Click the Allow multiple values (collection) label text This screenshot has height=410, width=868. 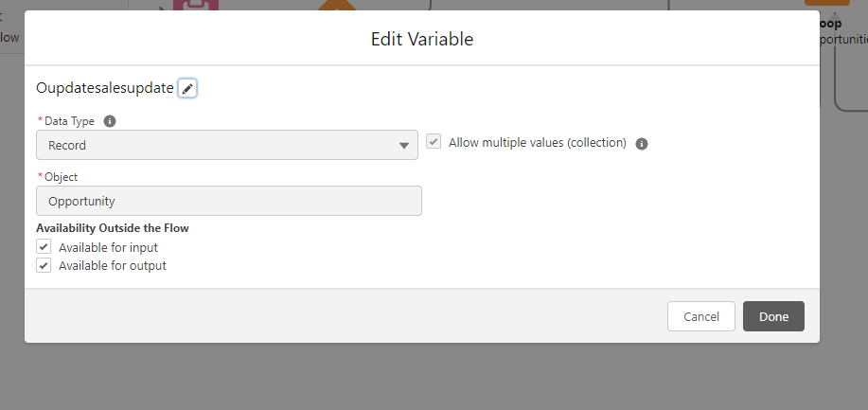pos(537,143)
